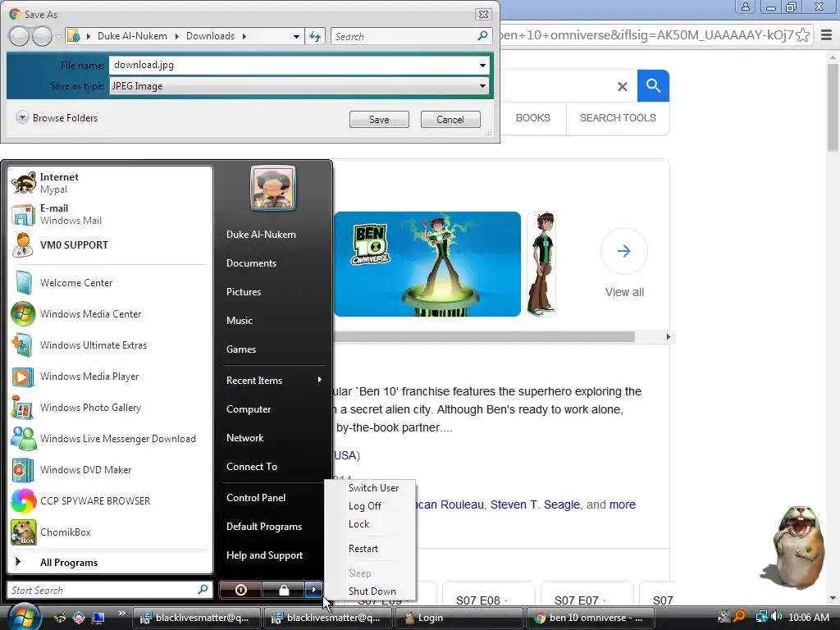Click the volume speaker tray icon
Screen dimensions: 840x630
click(x=778, y=617)
